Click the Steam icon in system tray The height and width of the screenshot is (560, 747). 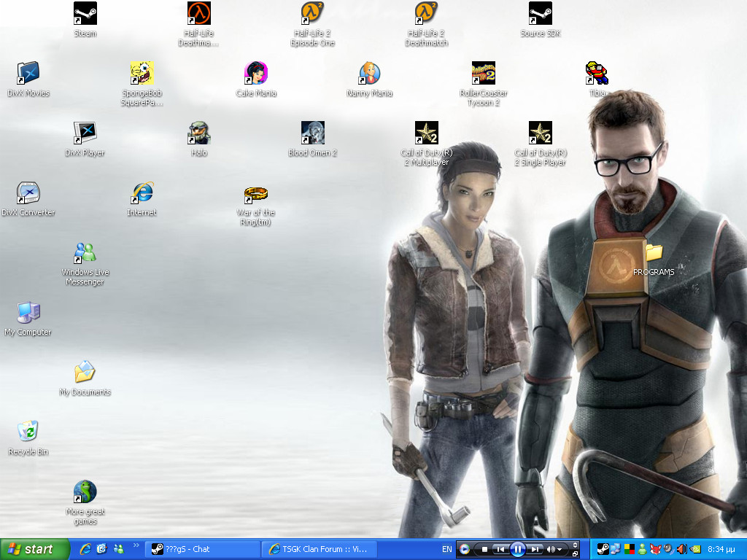point(603,549)
